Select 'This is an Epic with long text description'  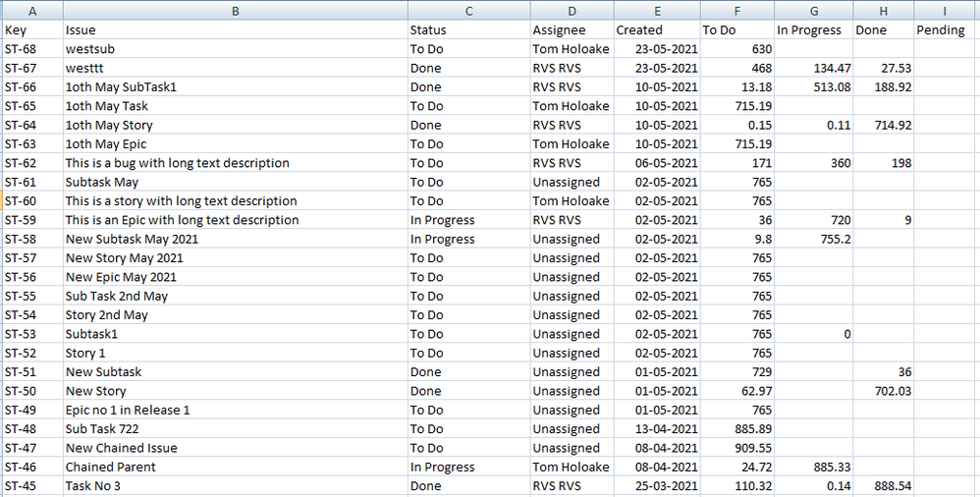point(235,220)
